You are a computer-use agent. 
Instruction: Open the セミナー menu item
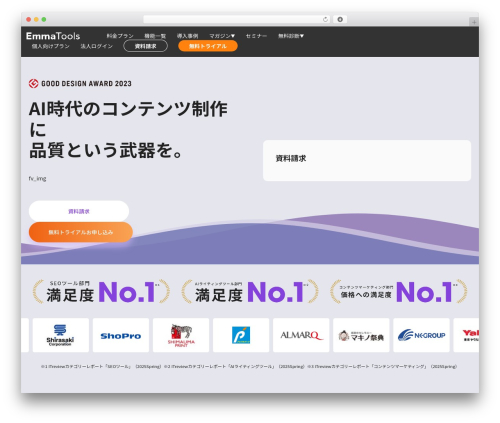click(256, 36)
